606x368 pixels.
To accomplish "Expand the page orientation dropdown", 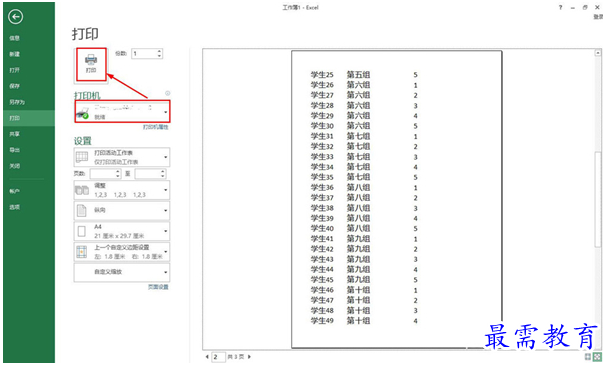I will [122, 210].
